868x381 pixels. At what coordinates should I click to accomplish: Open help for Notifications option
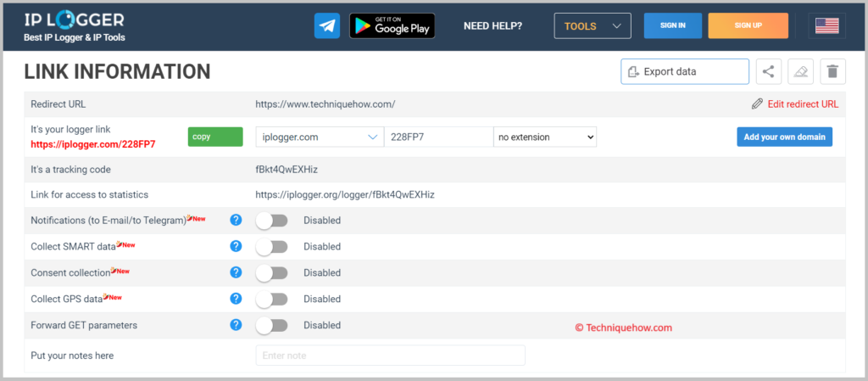(236, 220)
